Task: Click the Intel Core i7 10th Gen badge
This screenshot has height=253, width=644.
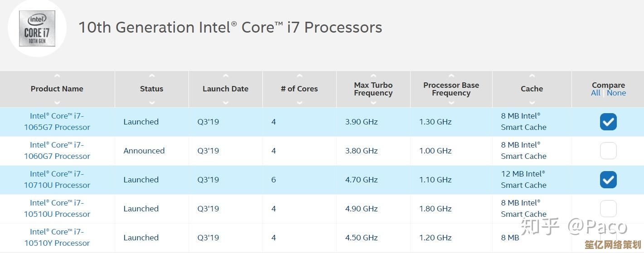Action: (37, 28)
